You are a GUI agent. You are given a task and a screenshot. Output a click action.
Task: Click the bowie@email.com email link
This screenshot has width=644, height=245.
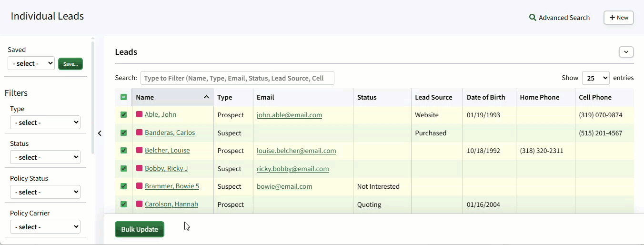(x=284, y=186)
